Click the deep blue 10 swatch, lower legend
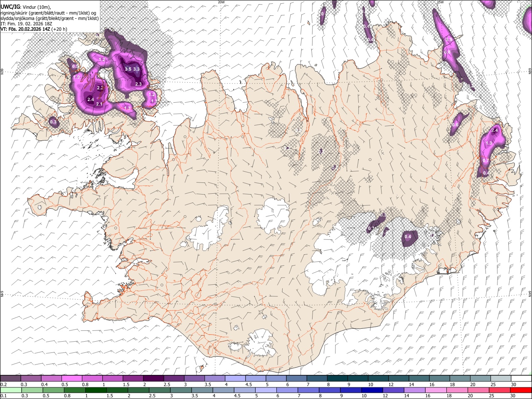This screenshot has width=532, height=399. tap(372, 390)
